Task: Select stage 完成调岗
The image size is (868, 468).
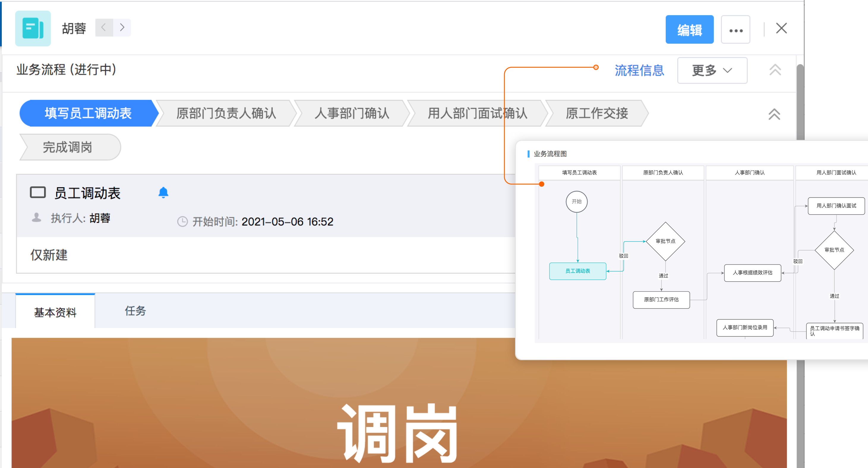Action: (x=70, y=147)
